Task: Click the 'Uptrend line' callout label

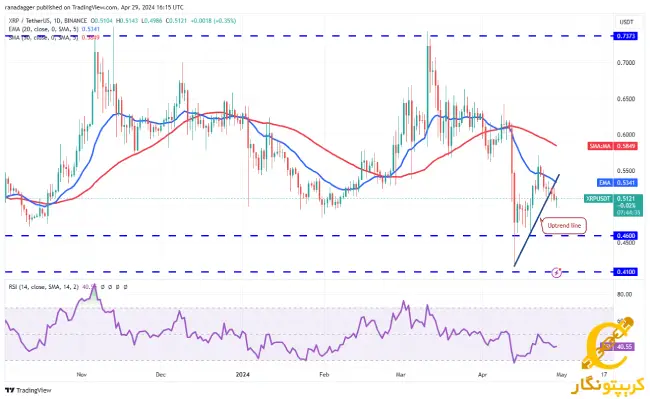Action: tap(564, 226)
